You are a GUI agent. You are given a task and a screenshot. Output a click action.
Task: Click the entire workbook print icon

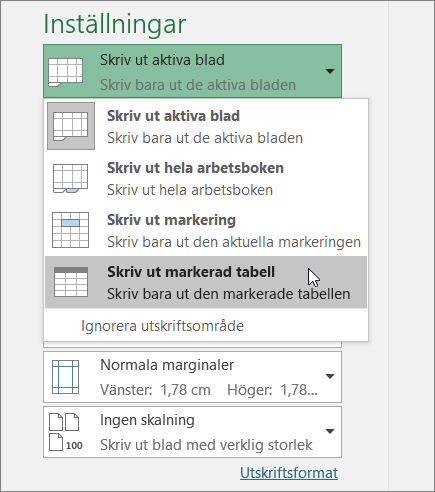coord(71,178)
